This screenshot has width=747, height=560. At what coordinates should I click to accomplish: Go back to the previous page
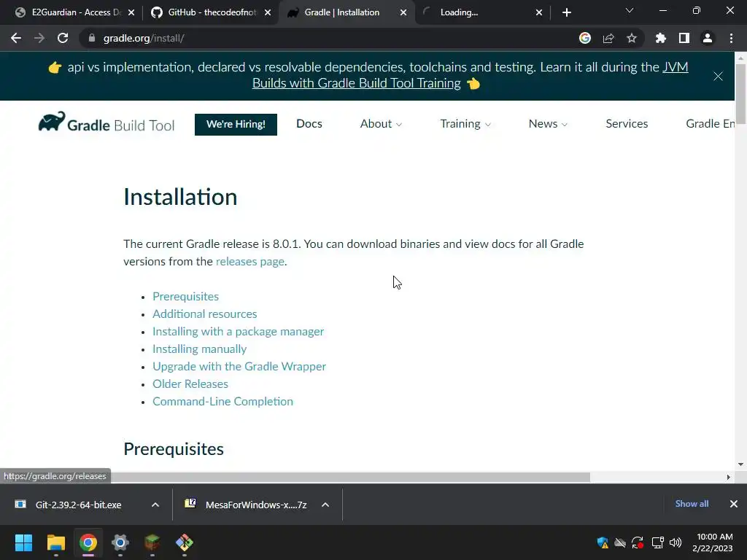coord(16,38)
